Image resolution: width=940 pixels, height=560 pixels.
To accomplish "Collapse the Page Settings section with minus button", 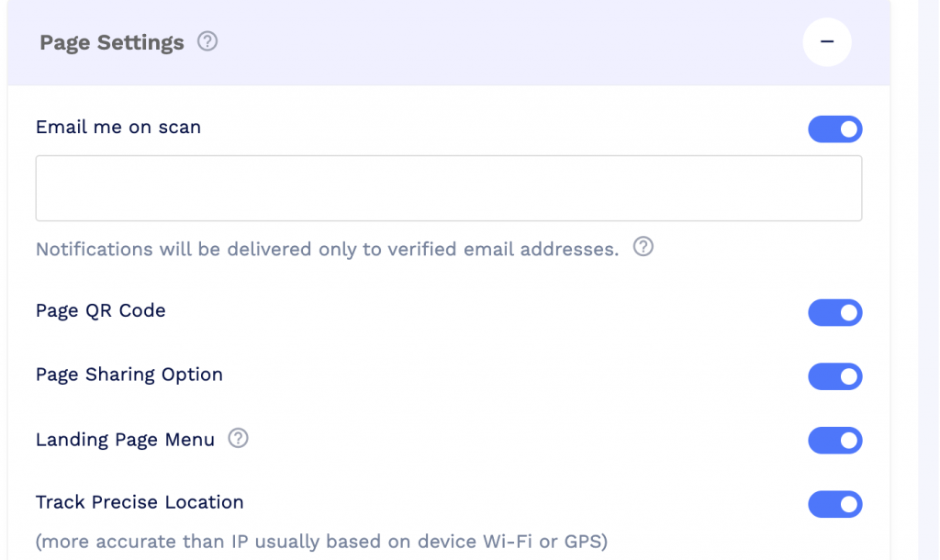I will 827,41.
